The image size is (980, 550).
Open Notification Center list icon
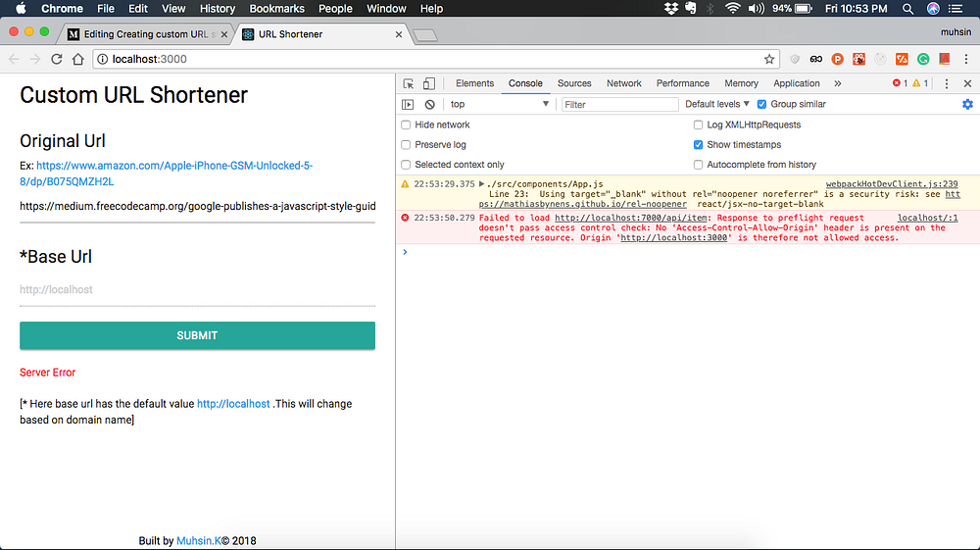tap(955, 8)
